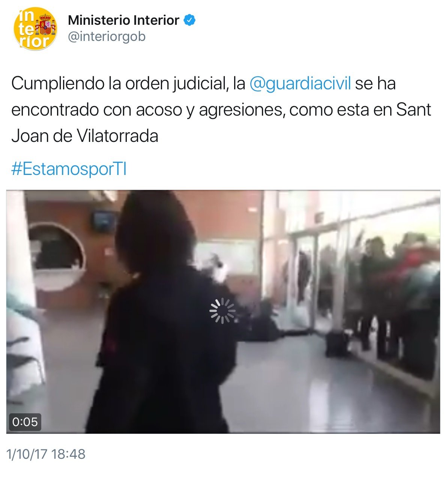
Task: Open the @guardiacivil mention
Action: [x=300, y=83]
